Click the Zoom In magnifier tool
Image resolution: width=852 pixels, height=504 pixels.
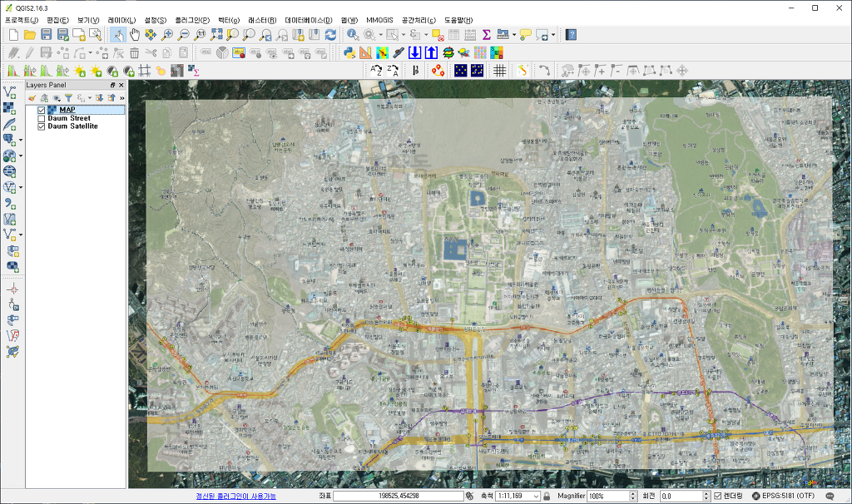[x=167, y=35]
